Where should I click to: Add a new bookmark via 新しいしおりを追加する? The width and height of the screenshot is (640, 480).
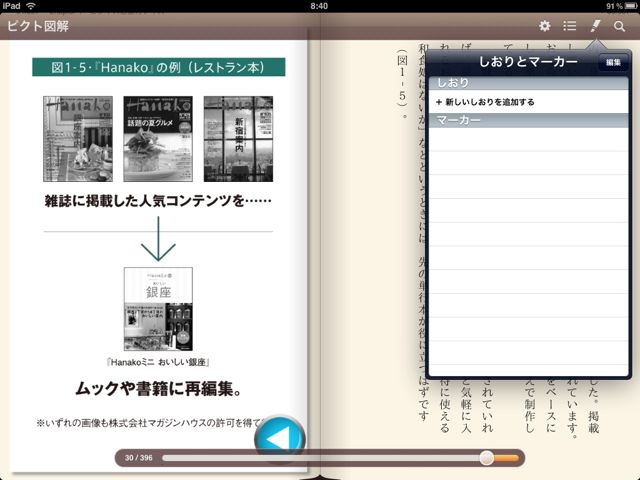point(528,102)
